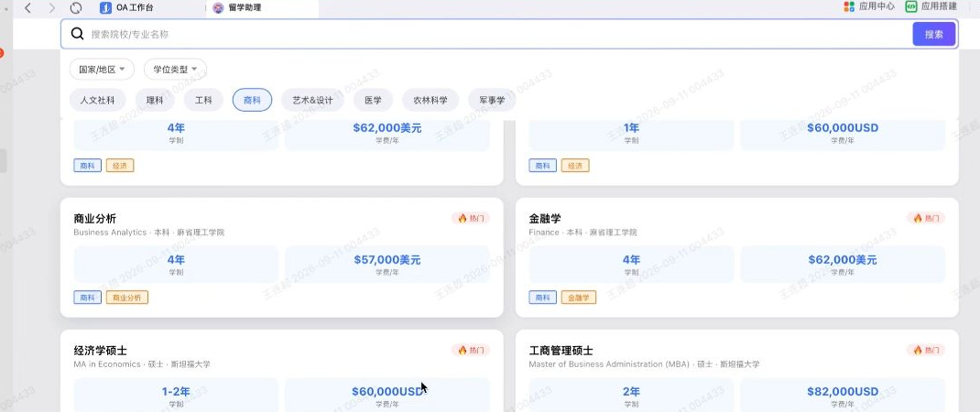Click the 热门 flame badge on 工商管理硕士
Viewport: 980px width, 412px height.
926,350
